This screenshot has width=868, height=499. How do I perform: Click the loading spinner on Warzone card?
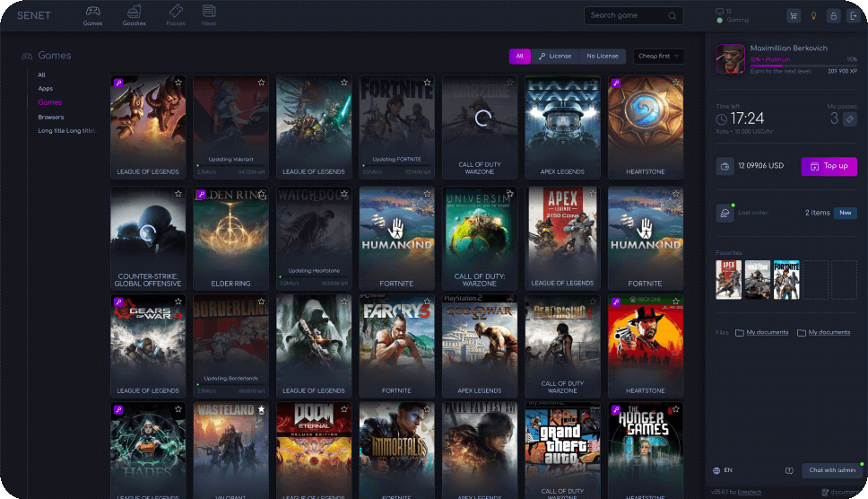click(x=482, y=118)
